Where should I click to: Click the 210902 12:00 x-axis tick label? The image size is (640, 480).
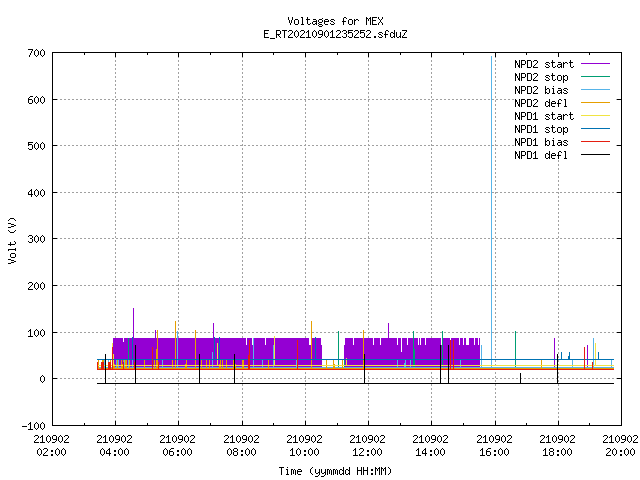point(367,445)
